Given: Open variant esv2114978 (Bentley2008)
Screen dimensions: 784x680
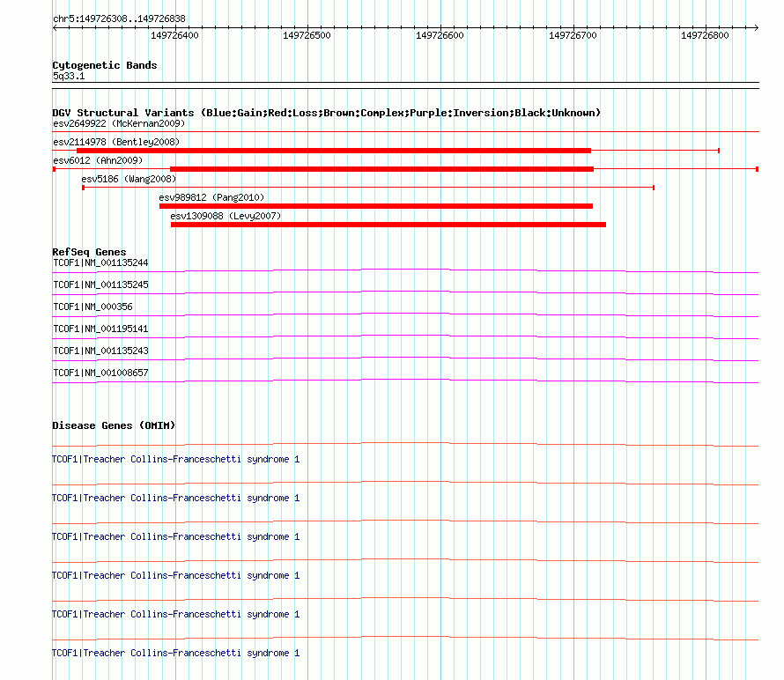Looking at the screenshot, I should point(116,142).
